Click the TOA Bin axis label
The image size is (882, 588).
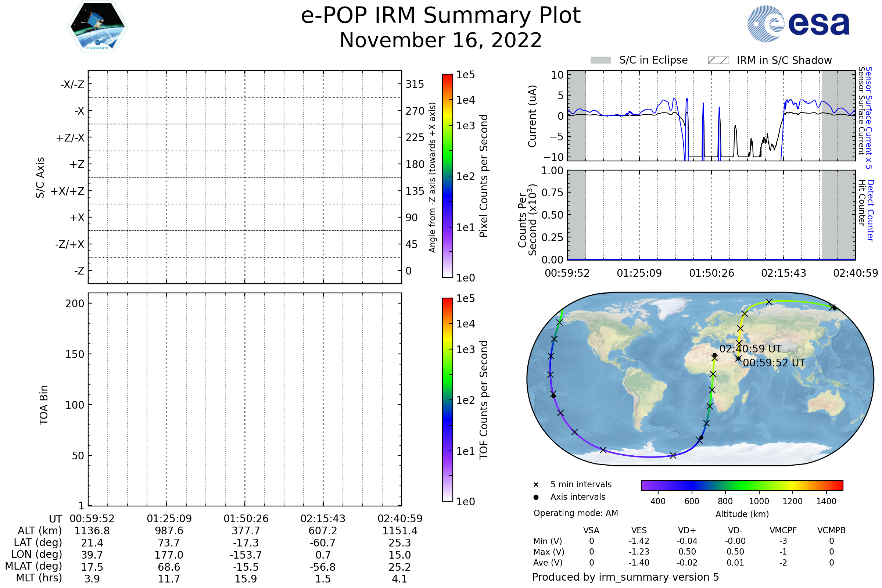pos(44,405)
